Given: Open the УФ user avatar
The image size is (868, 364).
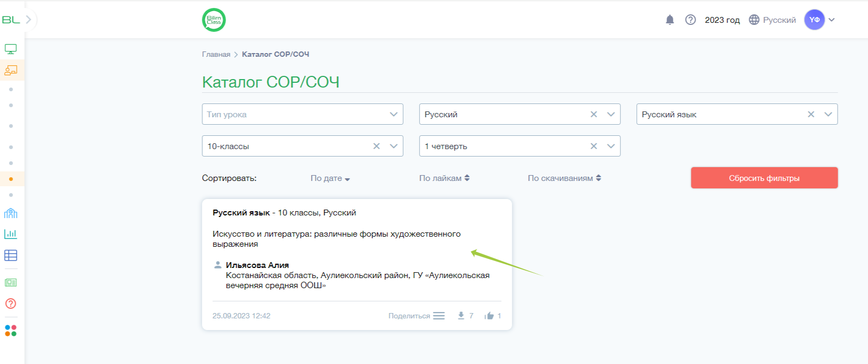Looking at the screenshot, I should [814, 20].
